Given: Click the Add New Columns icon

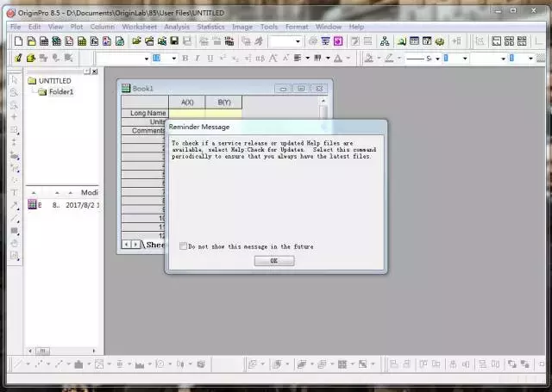Looking at the screenshot, I should [456, 41].
